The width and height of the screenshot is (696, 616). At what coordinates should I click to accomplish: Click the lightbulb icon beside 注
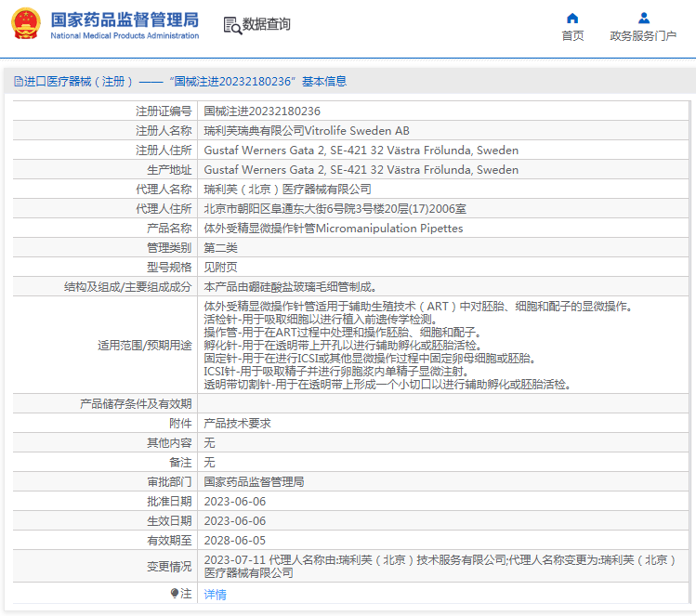[175, 593]
